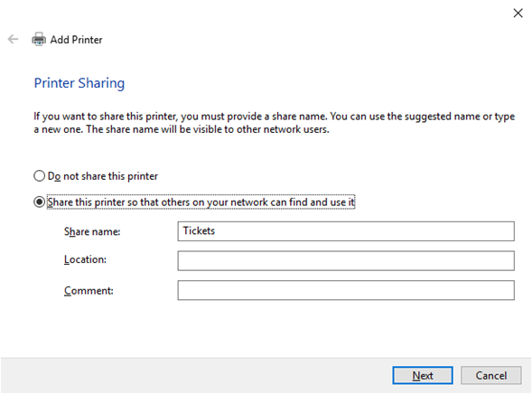The image size is (532, 394).
Task: Click the Do not share this printer label text
Action: point(103,176)
